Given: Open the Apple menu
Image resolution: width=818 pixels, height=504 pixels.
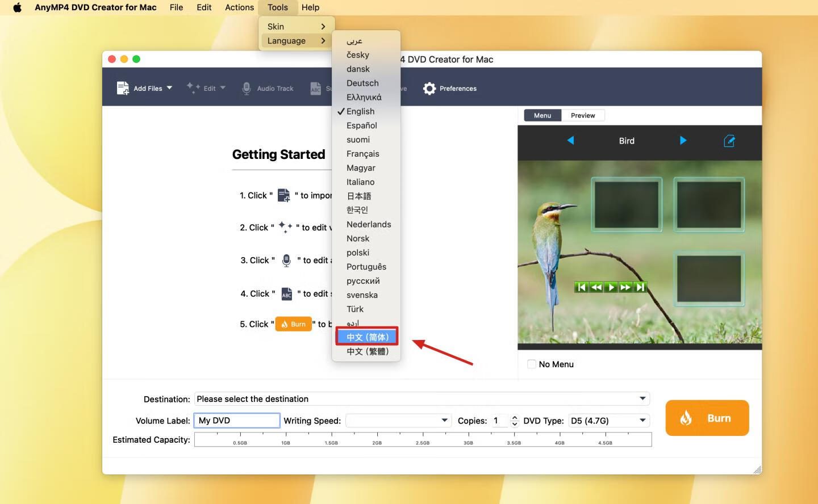Looking at the screenshot, I should click(17, 7).
